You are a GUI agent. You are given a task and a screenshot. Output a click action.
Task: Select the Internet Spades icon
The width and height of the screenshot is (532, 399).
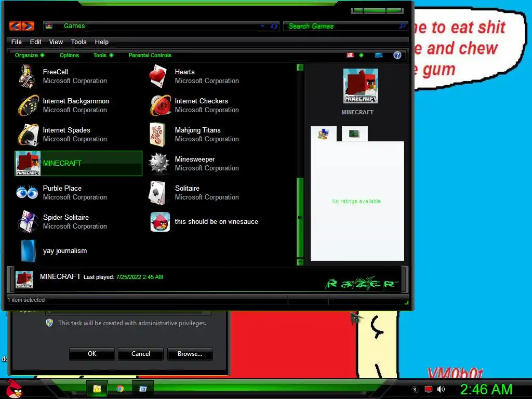[28, 135]
